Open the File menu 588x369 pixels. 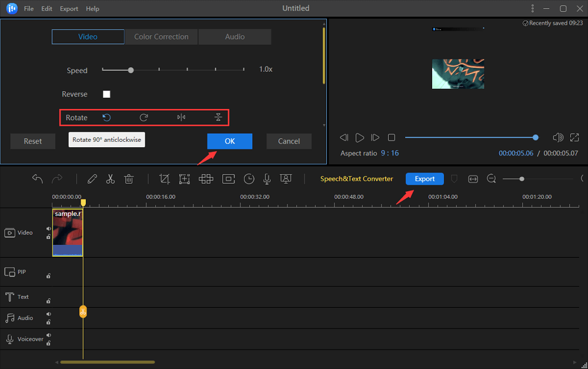[x=29, y=9]
